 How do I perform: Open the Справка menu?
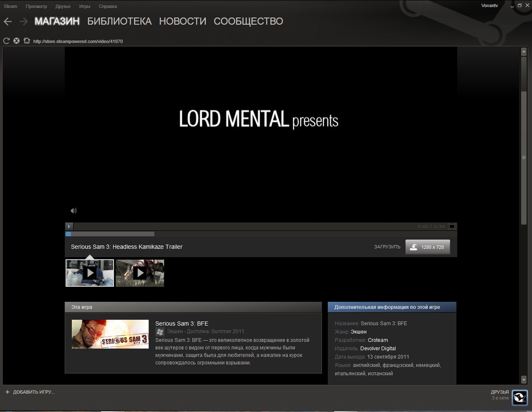[108, 6]
